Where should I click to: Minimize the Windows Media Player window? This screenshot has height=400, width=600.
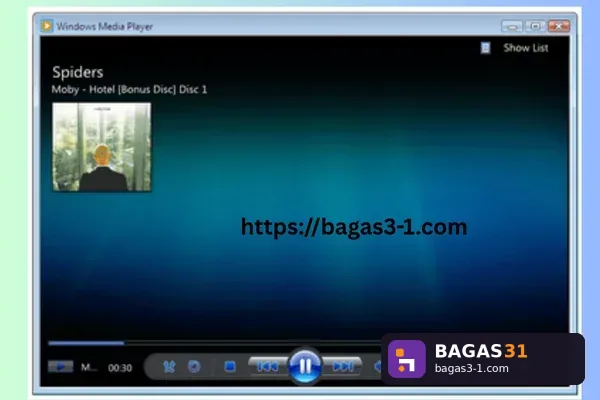pyautogui.click(x=512, y=26)
